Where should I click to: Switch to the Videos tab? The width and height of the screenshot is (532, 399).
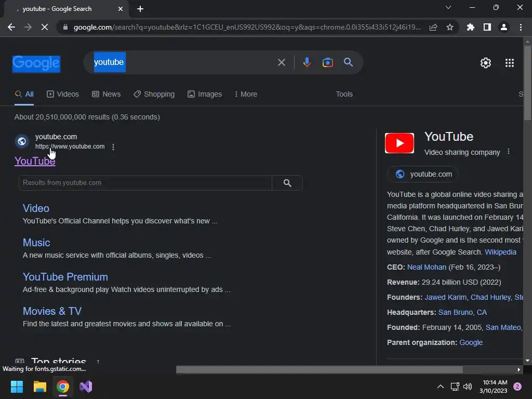(x=63, y=95)
